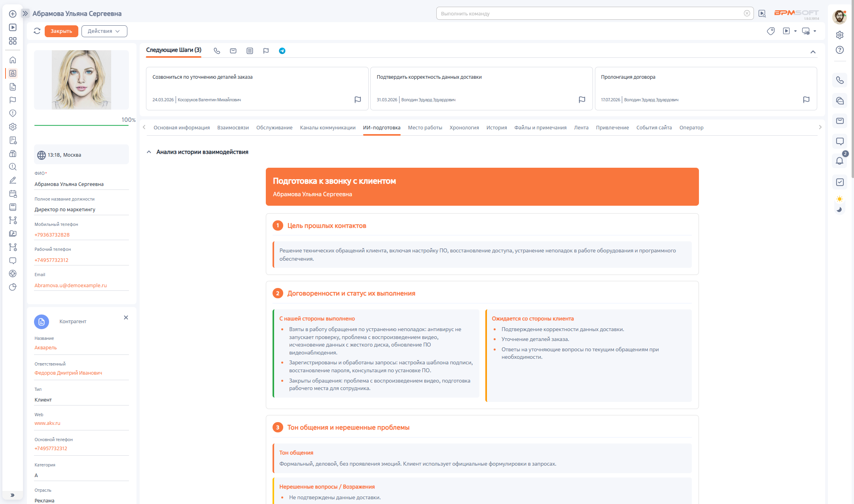
Task: Open the Действия dropdown
Action: 104,31
